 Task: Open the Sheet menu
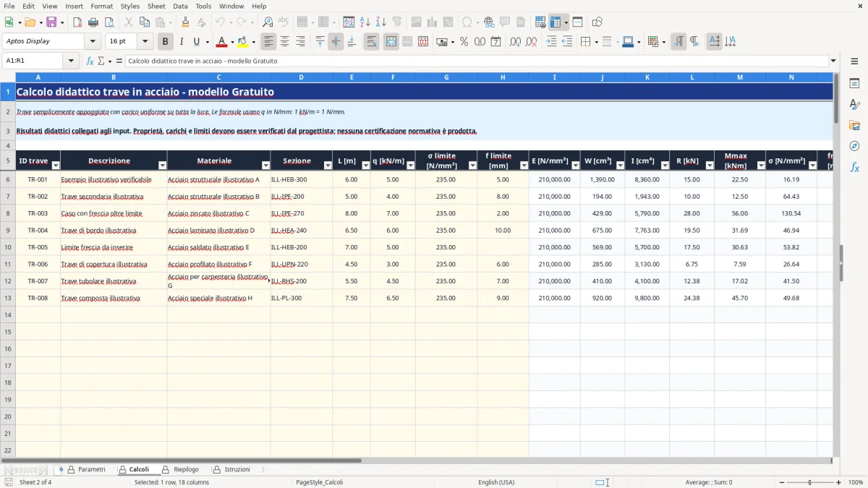(156, 6)
